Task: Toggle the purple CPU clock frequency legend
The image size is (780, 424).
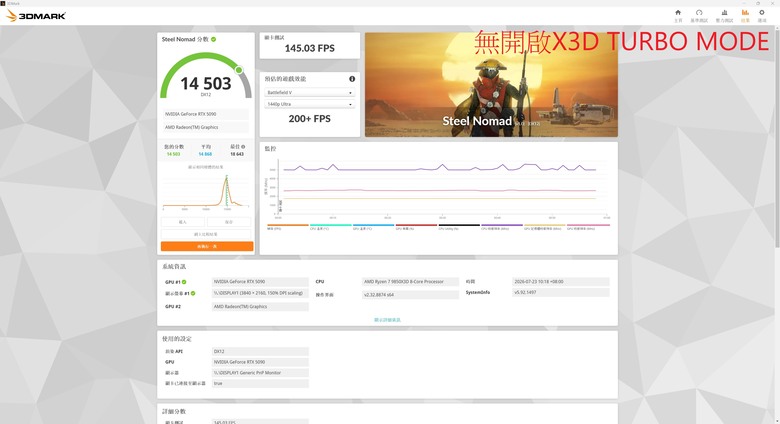Action: point(501,227)
